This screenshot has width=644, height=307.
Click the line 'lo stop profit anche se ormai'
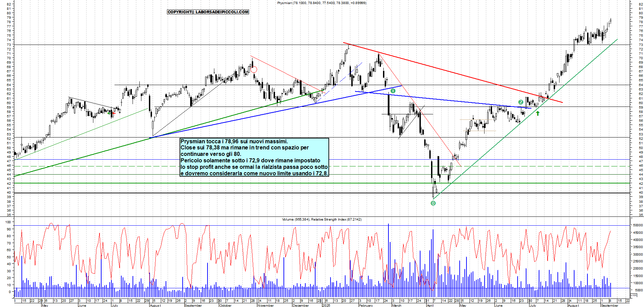[254, 167]
